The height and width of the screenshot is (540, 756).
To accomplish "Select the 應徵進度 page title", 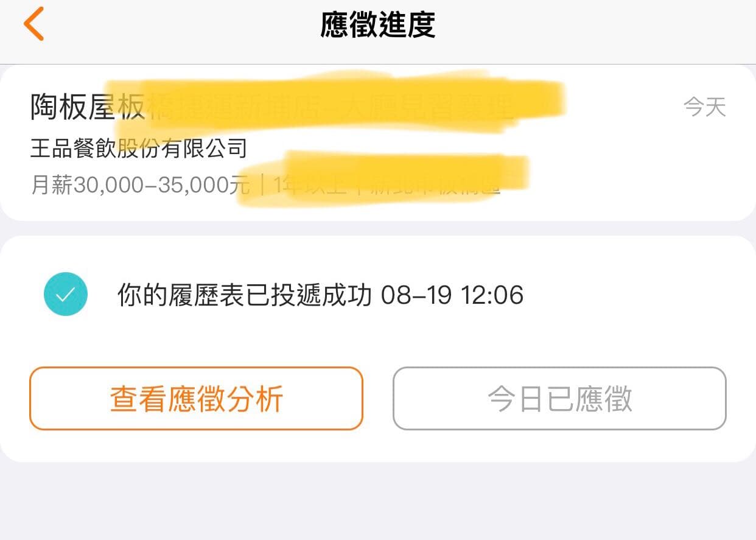I will click(x=377, y=26).
